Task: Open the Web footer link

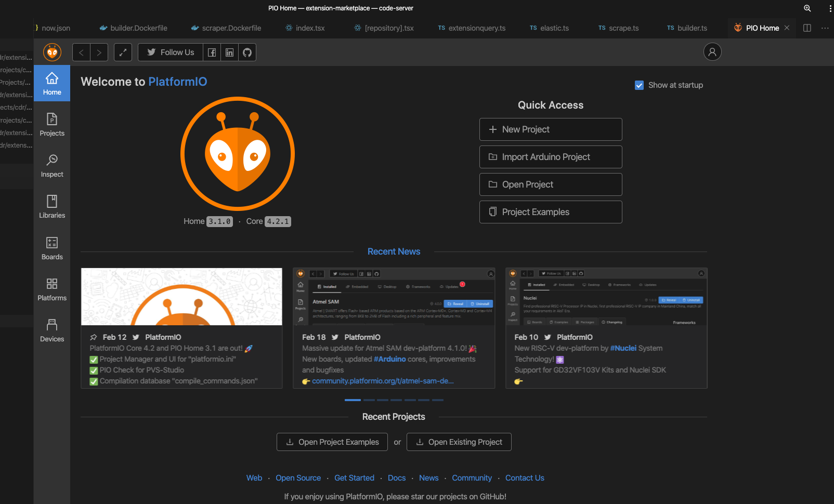Action: [x=254, y=478]
